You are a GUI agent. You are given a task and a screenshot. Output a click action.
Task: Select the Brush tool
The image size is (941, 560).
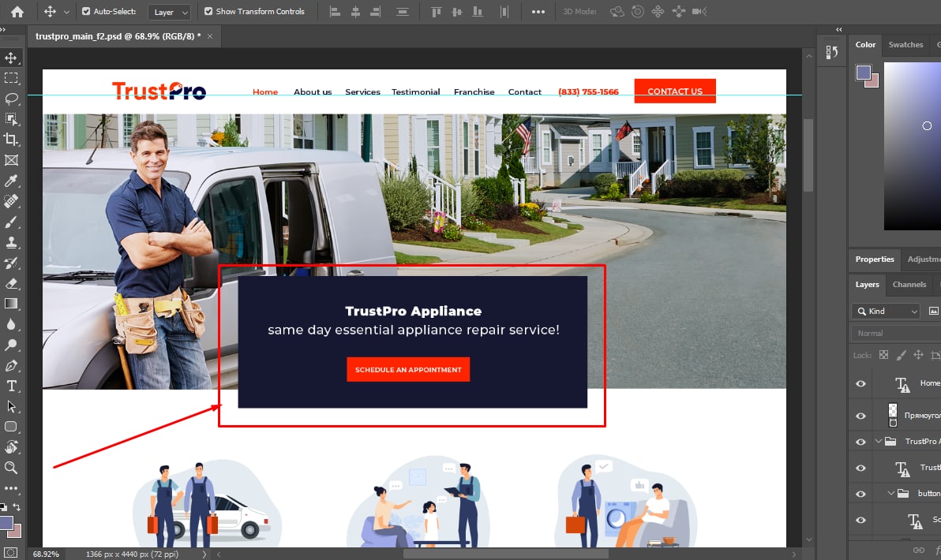coord(11,222)
